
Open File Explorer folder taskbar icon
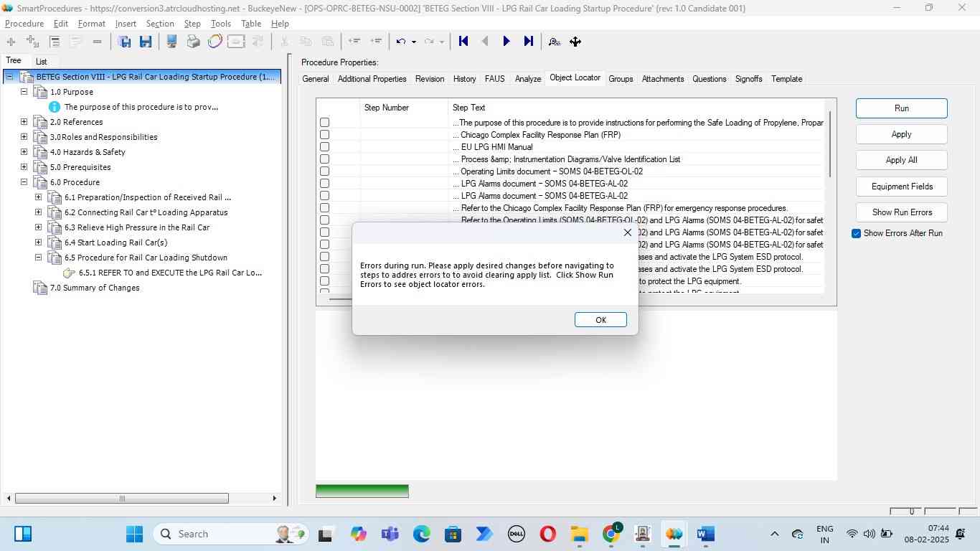coord(580,534)
